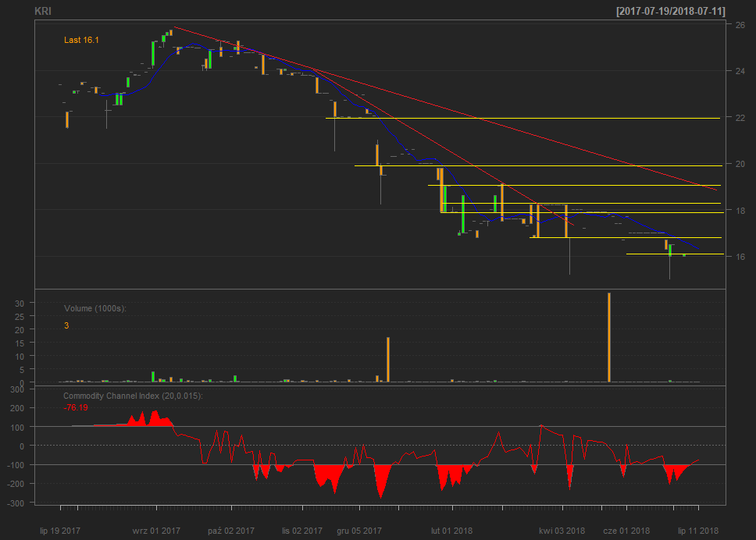Click date label 'lut 01 2018'
Screen dimensions: 756x540
point(451,531)
